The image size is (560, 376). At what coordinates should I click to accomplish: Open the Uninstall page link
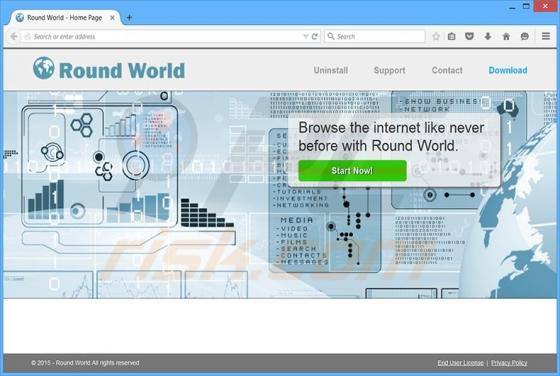(x=331, y=70)
